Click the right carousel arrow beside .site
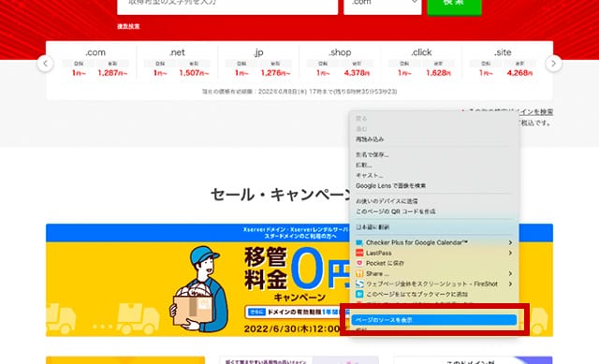 point(553,64)
